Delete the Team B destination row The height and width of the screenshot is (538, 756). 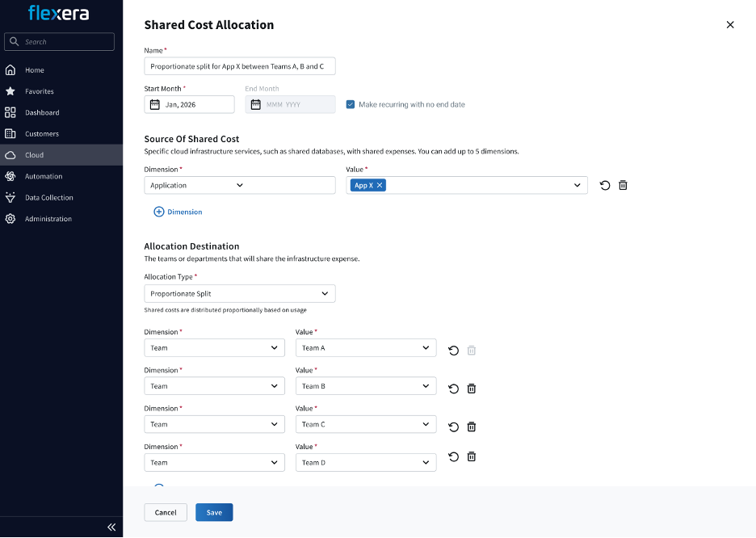point(472,389)
